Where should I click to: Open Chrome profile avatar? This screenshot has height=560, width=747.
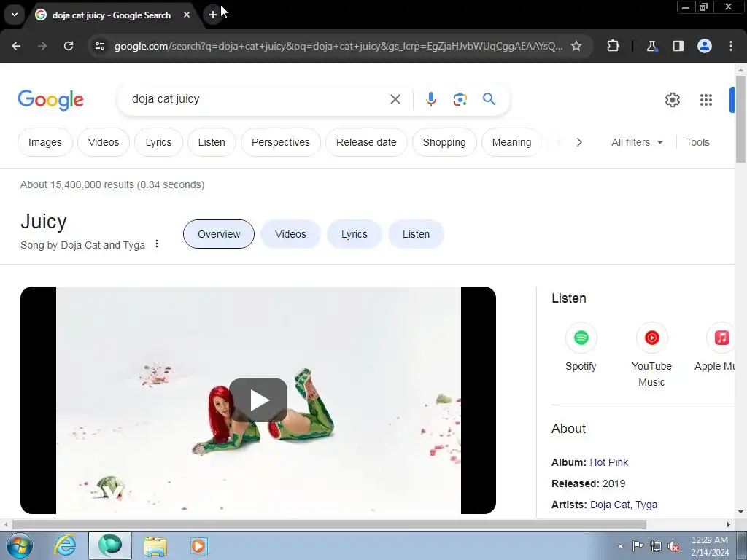click(x=705, y=46)
